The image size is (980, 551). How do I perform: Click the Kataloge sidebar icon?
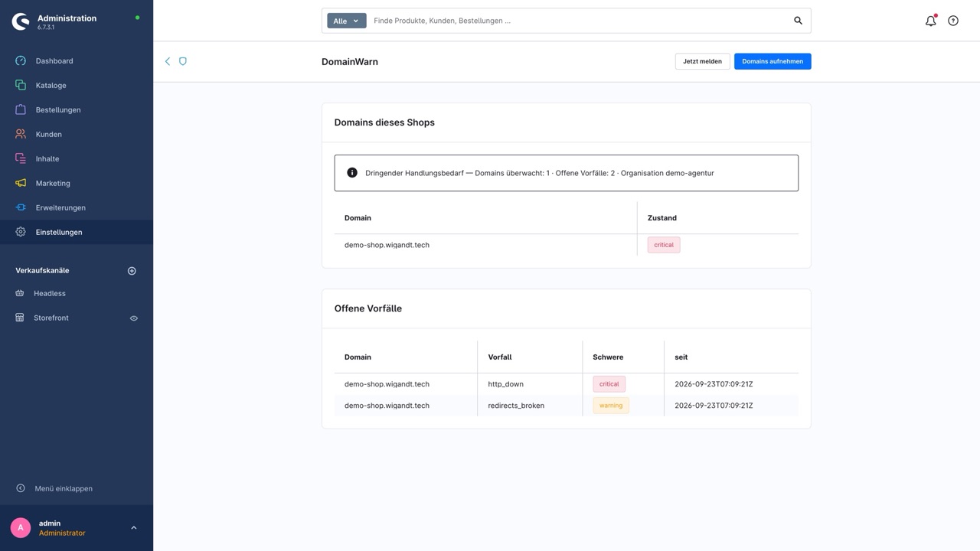[x=21, y=85]
